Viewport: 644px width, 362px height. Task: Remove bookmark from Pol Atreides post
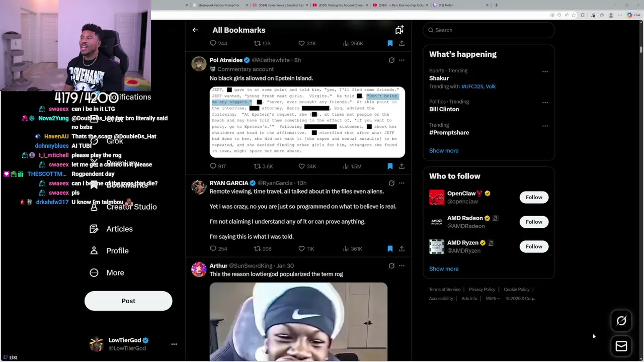tap(390, 166)
